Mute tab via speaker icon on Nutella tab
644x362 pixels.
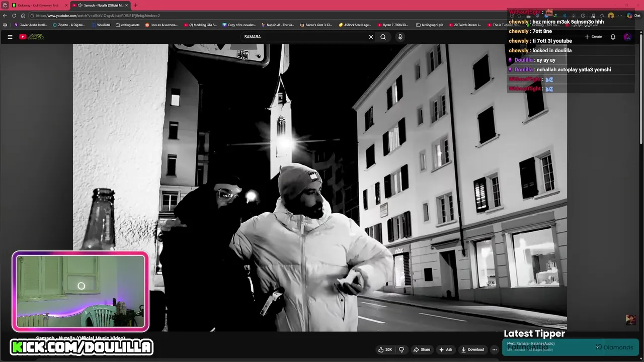80,5
